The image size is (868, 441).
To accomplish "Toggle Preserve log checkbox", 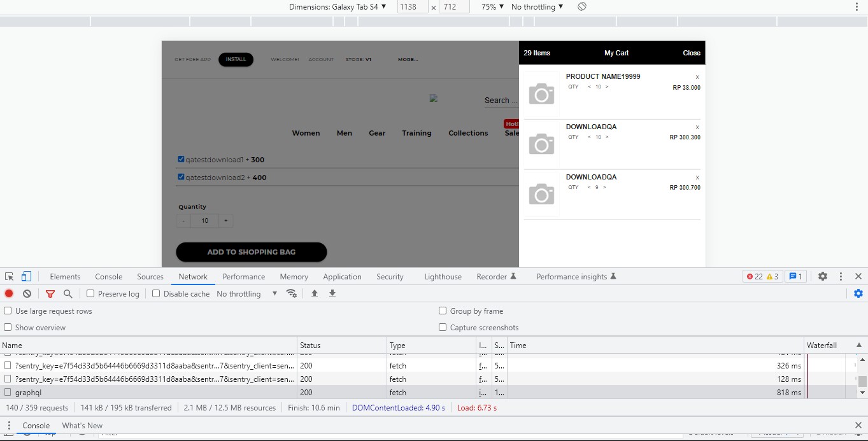I will 90,293.
